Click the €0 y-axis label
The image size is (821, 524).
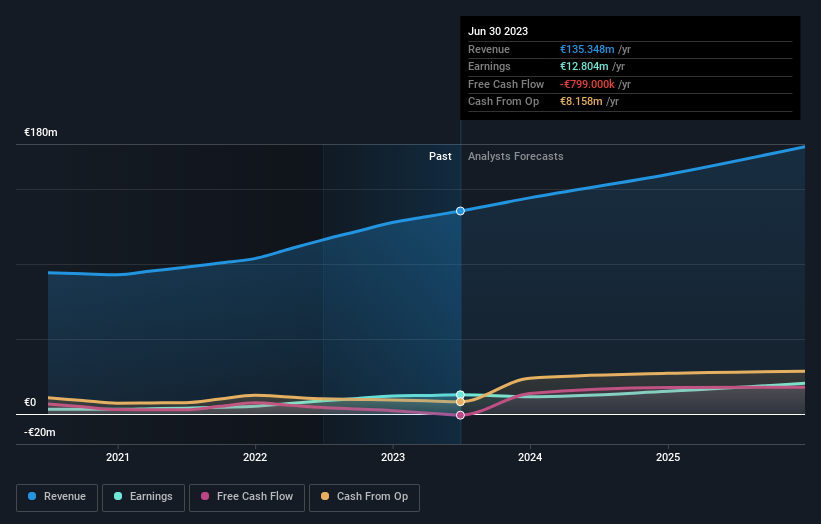pos(30,403)
